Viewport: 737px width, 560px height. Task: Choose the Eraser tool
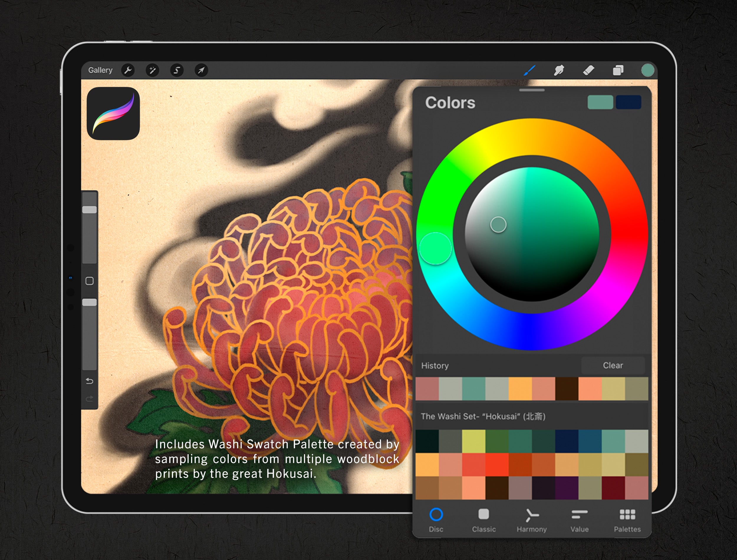(x=588, y=70)
